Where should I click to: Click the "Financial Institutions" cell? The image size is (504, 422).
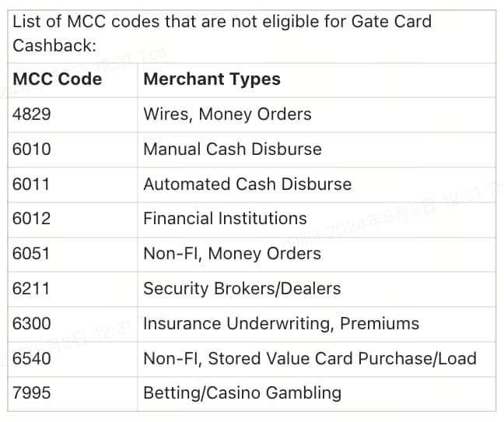point(225,219)
